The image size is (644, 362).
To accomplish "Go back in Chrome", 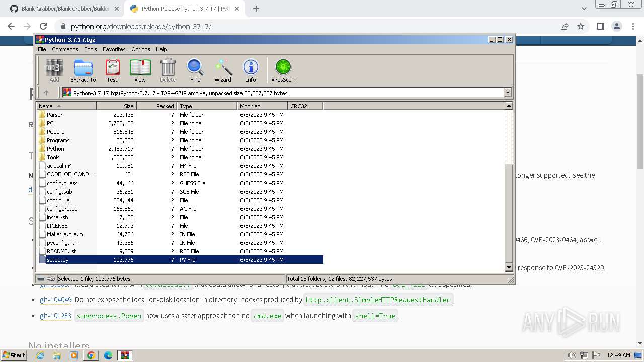I will pyautogui.click(x=11, y=26).
